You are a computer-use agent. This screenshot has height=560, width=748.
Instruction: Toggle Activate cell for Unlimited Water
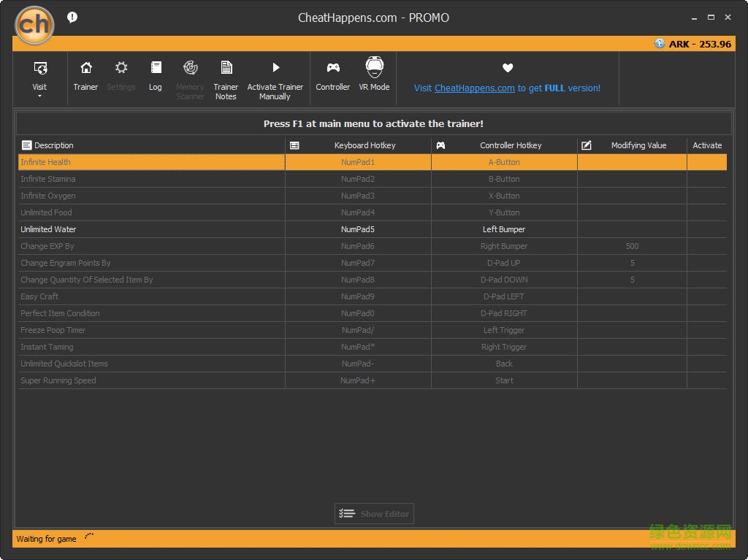706,229
